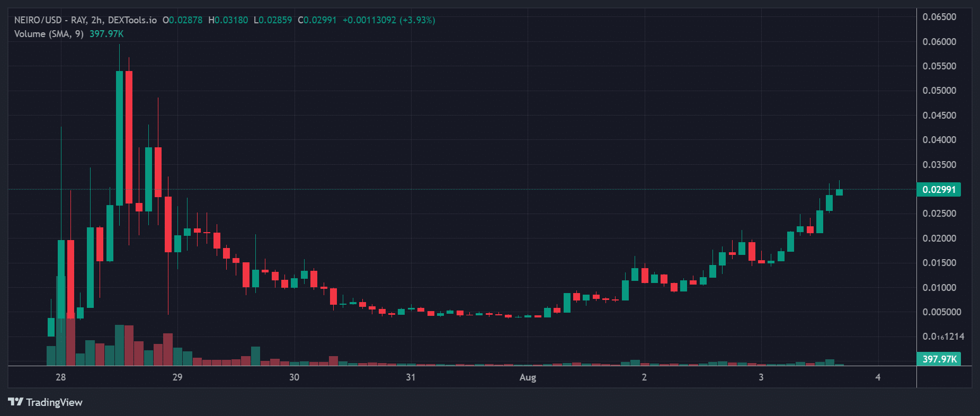Click the 0.04000 price axis label

click(939, 140)
